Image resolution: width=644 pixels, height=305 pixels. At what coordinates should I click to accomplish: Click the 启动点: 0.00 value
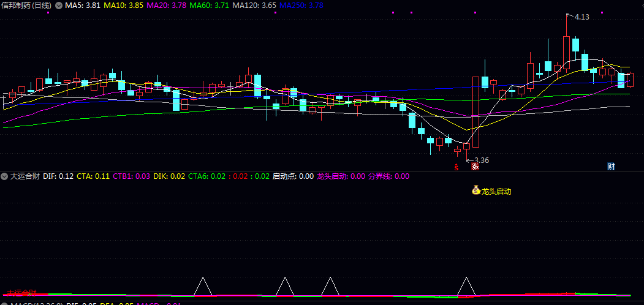coord(294,176)
